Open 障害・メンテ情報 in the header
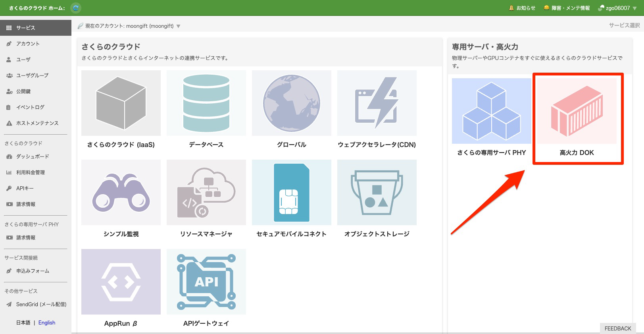Screen dimensions: 644x334 567,8
